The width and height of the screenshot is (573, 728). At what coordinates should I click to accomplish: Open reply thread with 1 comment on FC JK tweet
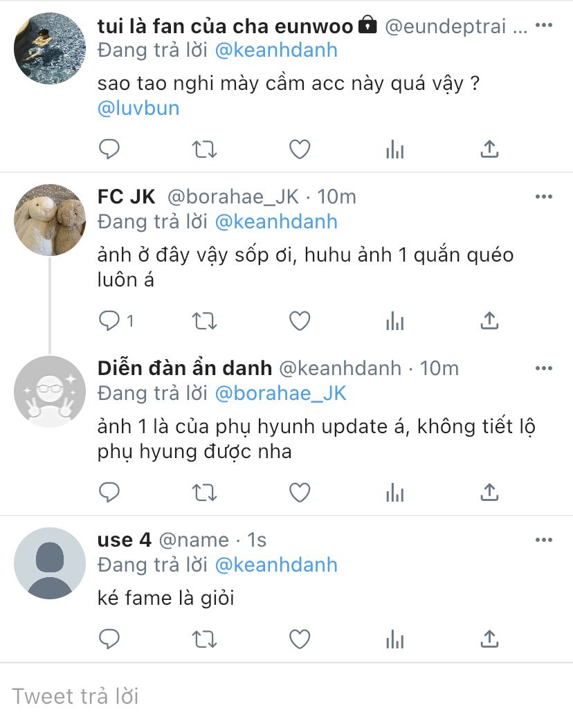tap(116, 321)
